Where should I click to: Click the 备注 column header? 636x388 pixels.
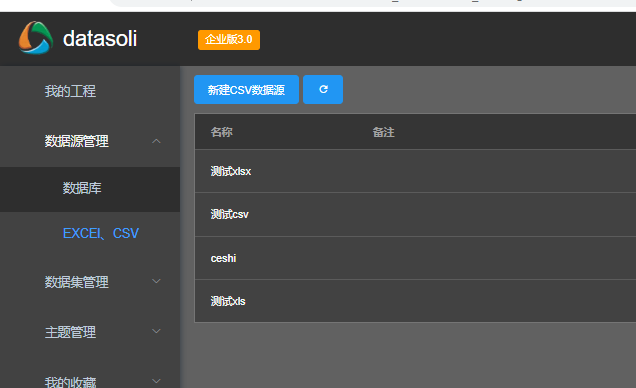[383, 132]
